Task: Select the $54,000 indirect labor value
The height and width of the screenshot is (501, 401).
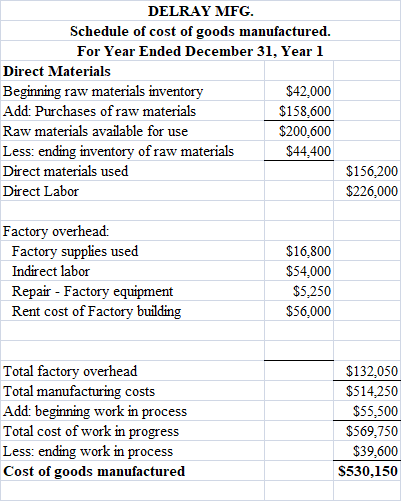Action: tap(308, 271)
